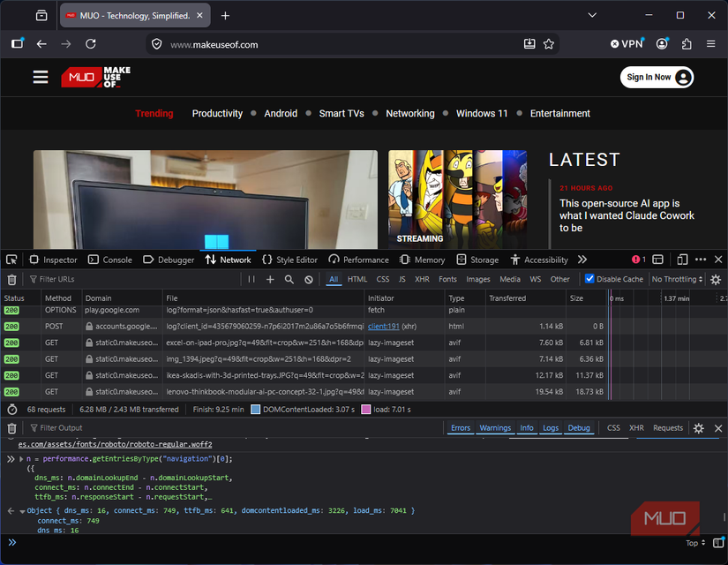Toggle the console Warnings filter
This screenshot has width=728, height=565.
click(495, 428)
